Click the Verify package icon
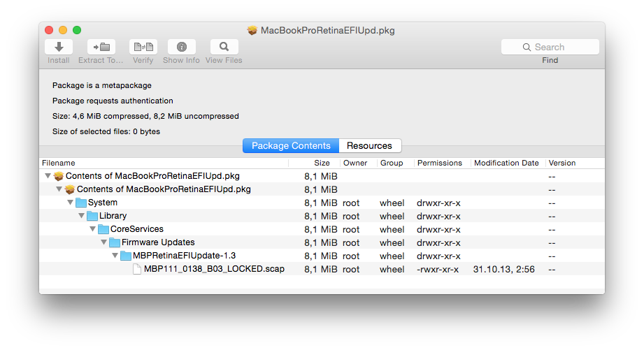This screenshot has width=644, height=350. tap(143, 47)
